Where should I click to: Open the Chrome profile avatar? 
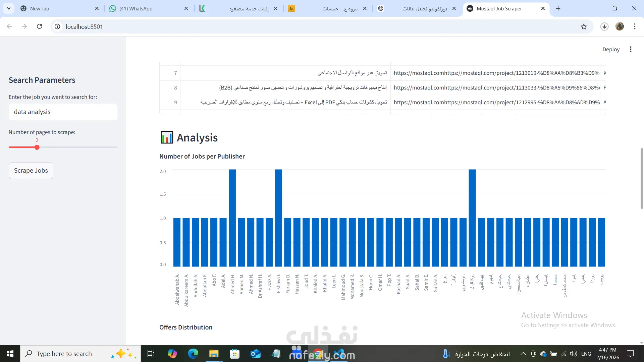pos(620,26)
